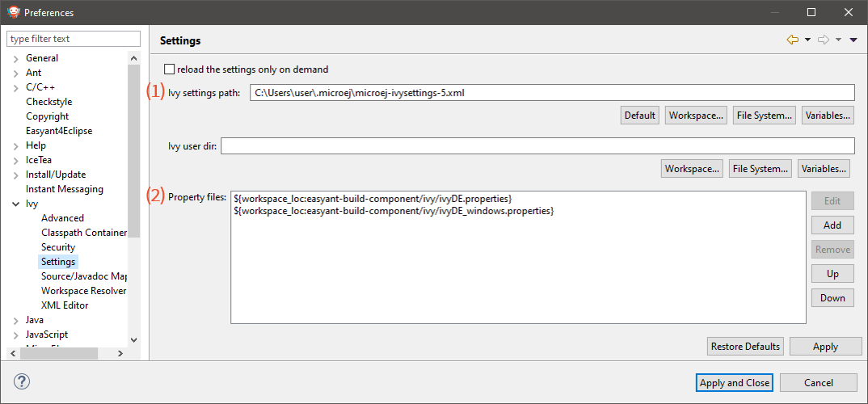Click the Help question mark icon

point(21,381)
